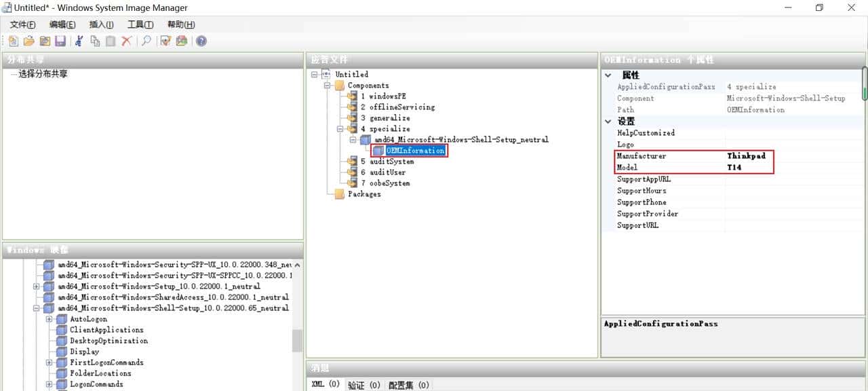
Task: Click the Open Answer File folder icon
Action: tap(29, 41)
